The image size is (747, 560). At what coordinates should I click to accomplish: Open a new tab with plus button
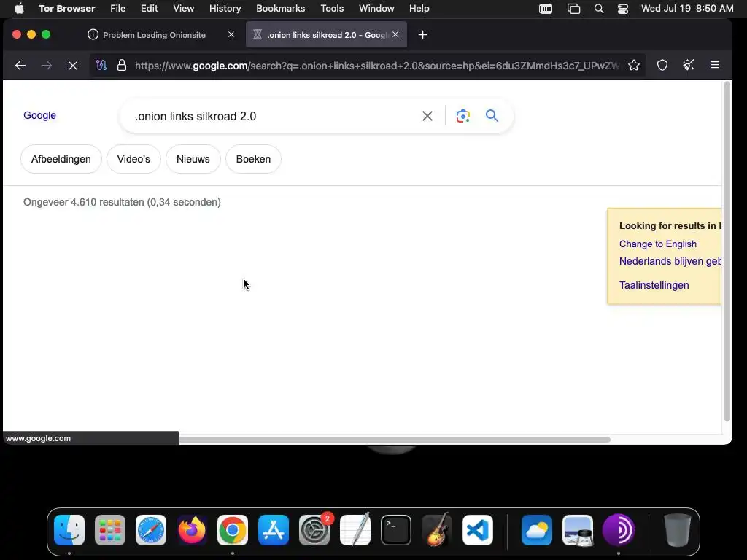[x=422, y=35]
